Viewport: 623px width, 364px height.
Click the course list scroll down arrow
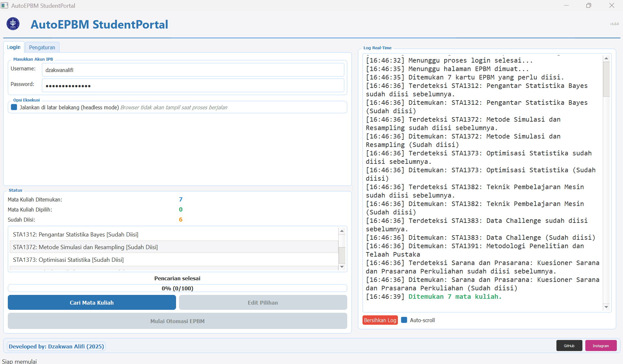pos(342,267)
